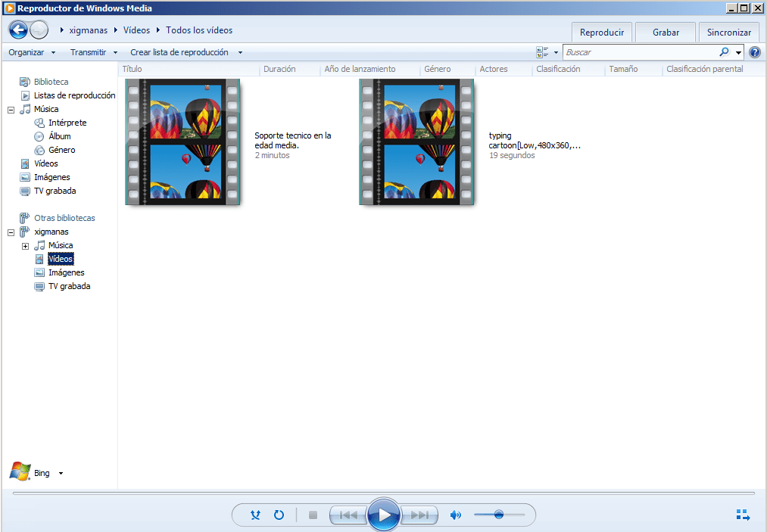Click the view options icon
Image resolution: width=767 pixels, height=532 pixels.
(542, 51)
